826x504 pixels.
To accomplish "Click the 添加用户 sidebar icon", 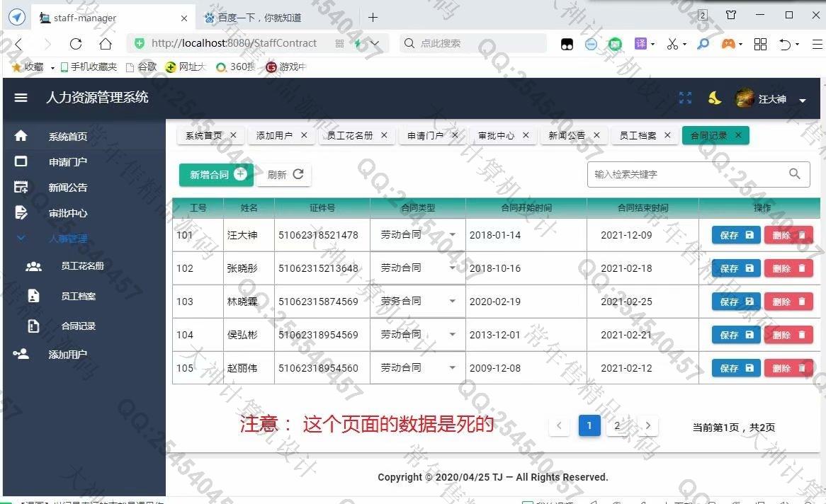I will pos(21,354).
